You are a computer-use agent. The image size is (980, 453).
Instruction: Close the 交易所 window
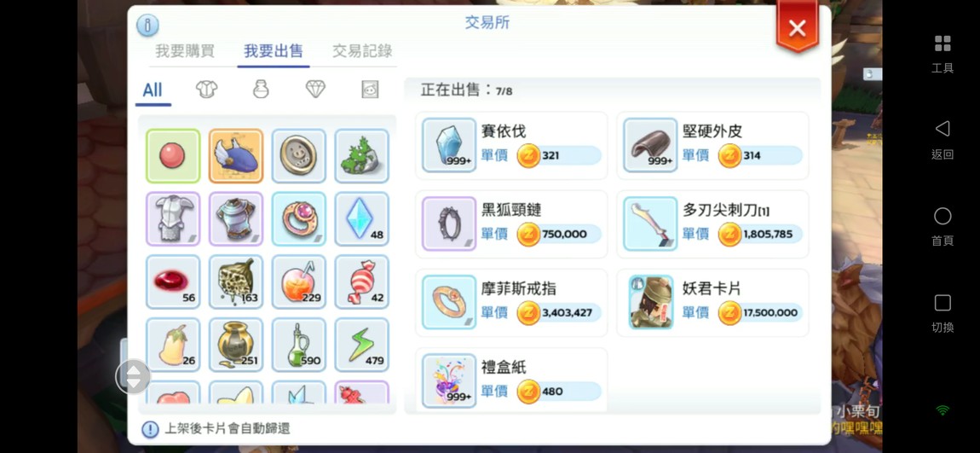(x=797, y=27)
